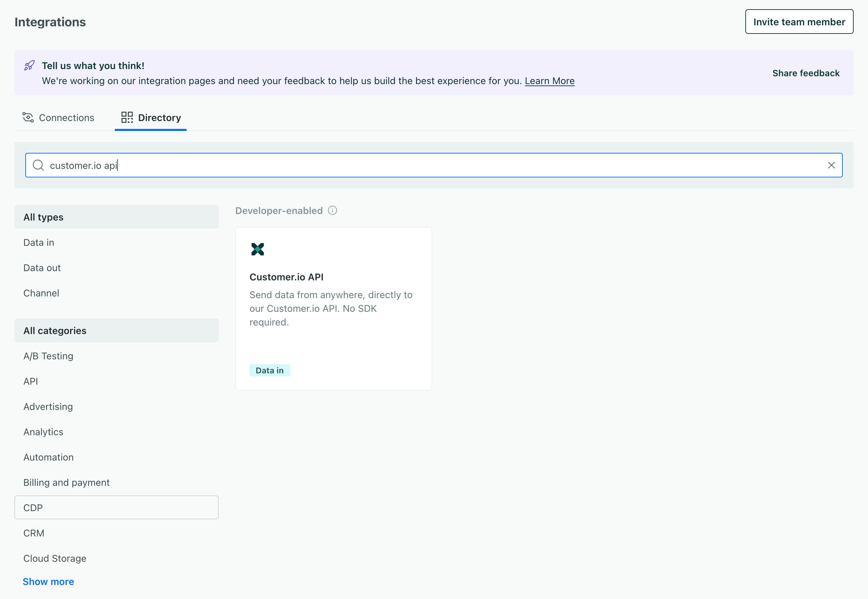Image resolution: width=868 pixels, height=599 pixels.
Task: Click the Customer.io API integration logo
Action: point(257,249)
